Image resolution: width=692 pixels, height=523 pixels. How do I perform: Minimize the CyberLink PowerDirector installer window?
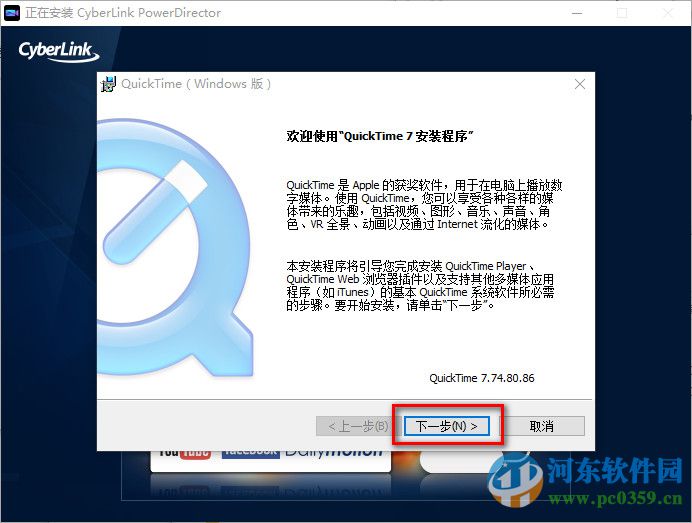[x=577, y=13]
